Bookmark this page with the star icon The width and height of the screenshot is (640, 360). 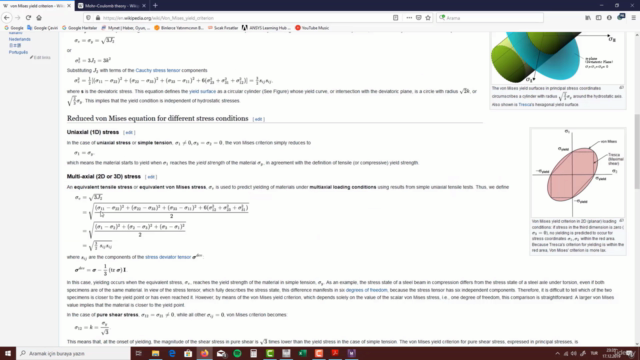tap(428, 18)
